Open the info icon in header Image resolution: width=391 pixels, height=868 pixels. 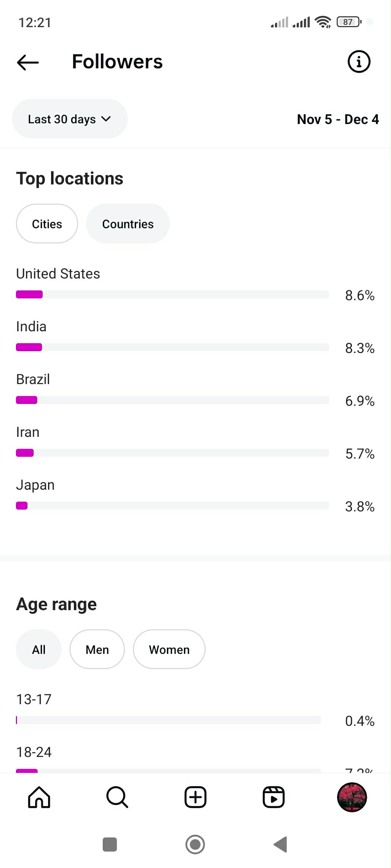[359, 61]
